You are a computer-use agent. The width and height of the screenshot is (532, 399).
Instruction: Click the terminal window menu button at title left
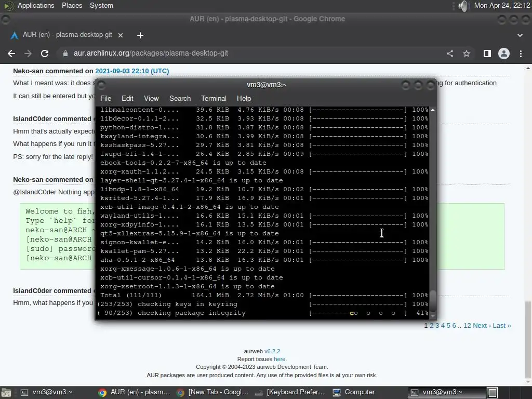(x=101, y=85)
